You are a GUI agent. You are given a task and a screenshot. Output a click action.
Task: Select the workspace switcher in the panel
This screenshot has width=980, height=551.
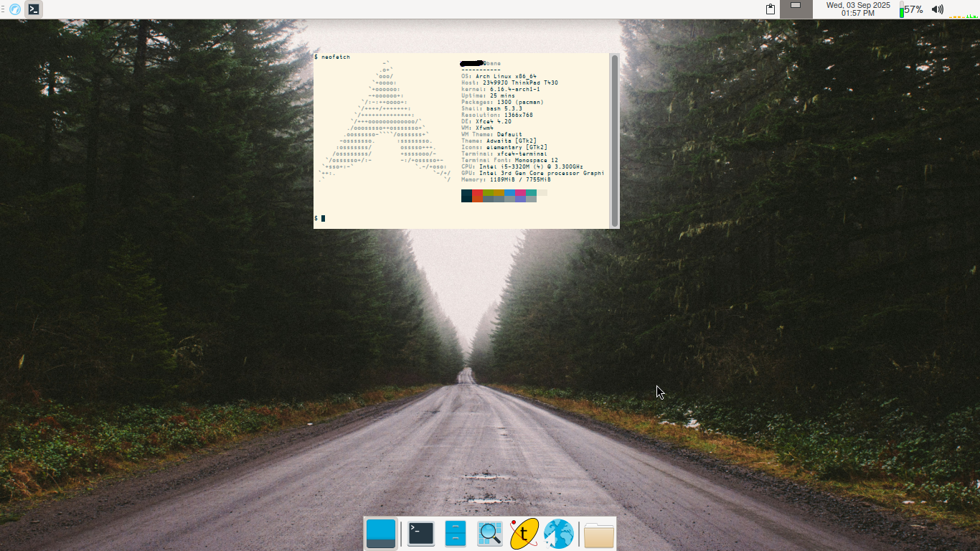coord(796,9)
